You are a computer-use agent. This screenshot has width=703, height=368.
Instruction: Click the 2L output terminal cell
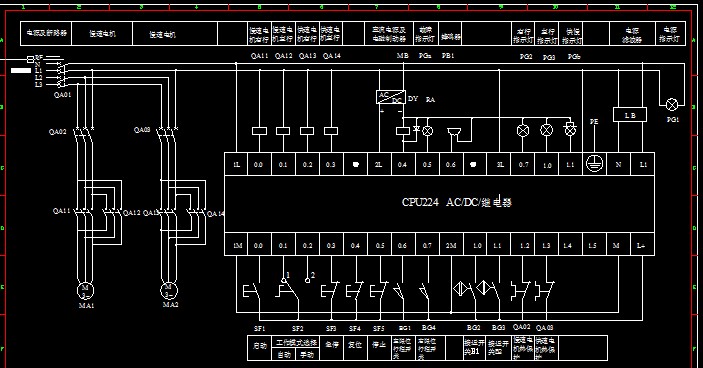pyautogui.click(x=379, y=164)
